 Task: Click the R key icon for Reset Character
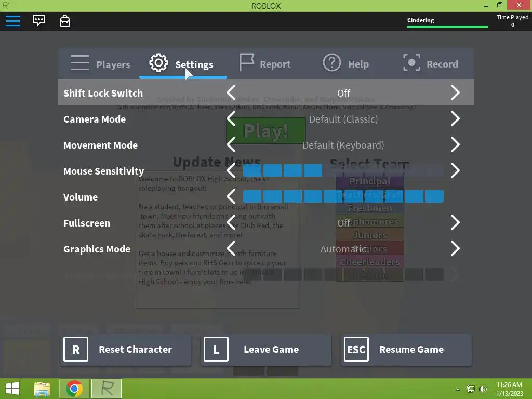coord(76,349)
